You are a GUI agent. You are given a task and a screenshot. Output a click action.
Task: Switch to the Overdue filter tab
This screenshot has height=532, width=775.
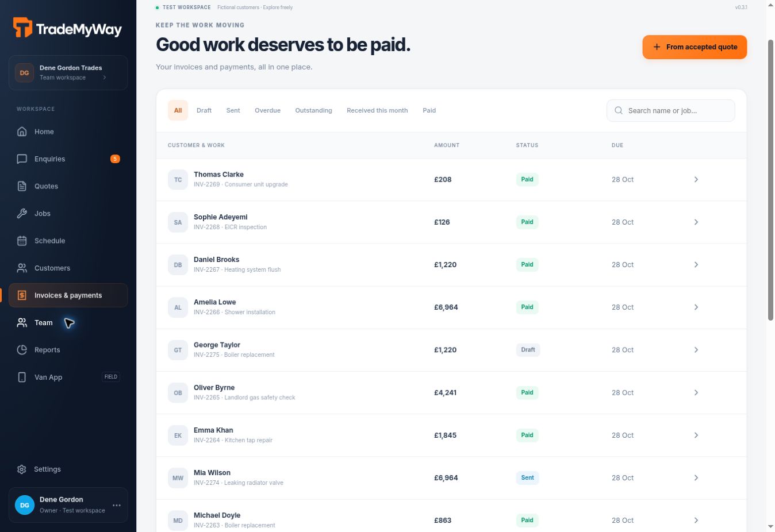pyautogui.click(x=267, y=110)
